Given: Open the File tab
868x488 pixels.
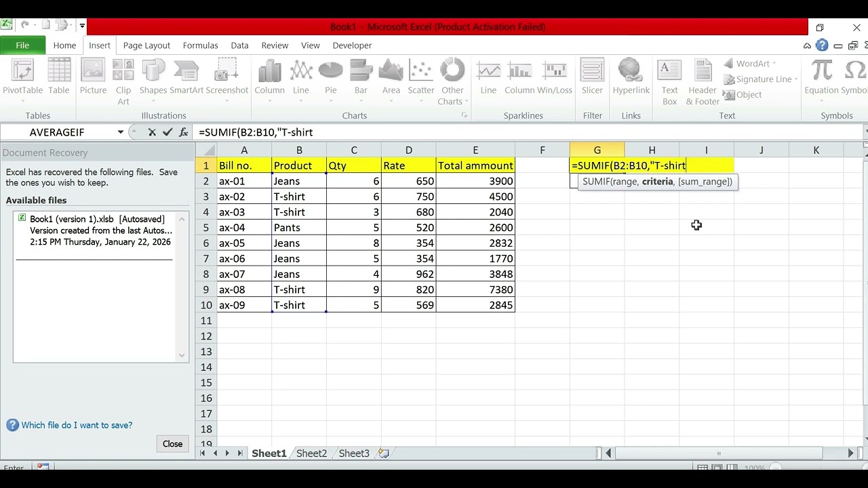Looking at the screenshot, I should click(22, 45).
